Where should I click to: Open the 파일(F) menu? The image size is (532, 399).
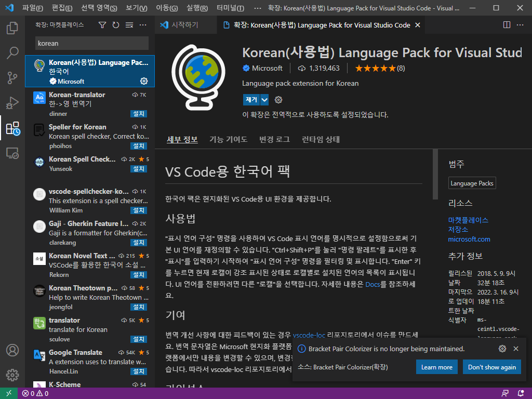click(x=33, y=8)
